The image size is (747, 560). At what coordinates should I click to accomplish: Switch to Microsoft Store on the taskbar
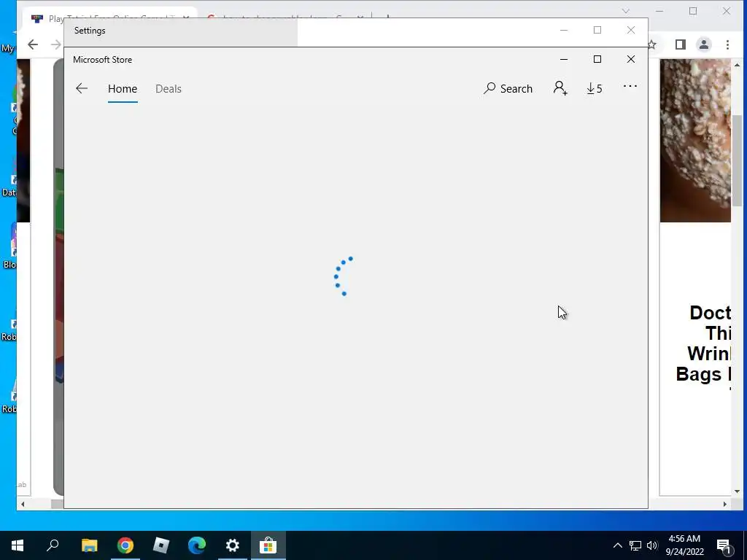click(x=268, y=545)
